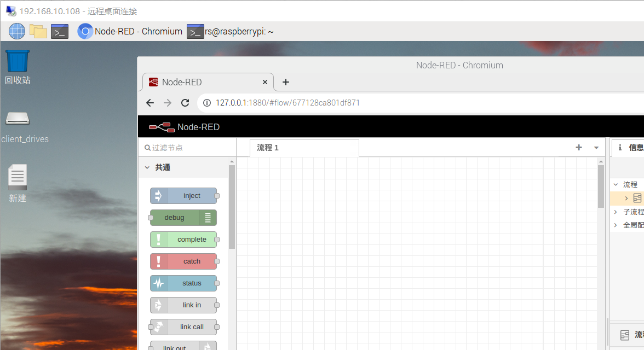Screen dimensions: 644x350
Task: Select the Node-RED browser tab
Action: 208,82
